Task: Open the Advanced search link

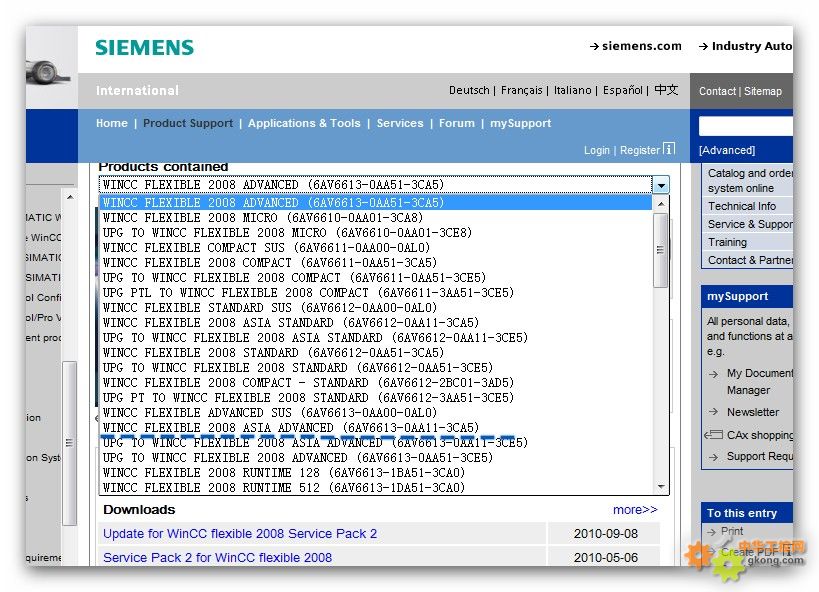Action: point(727,150)
